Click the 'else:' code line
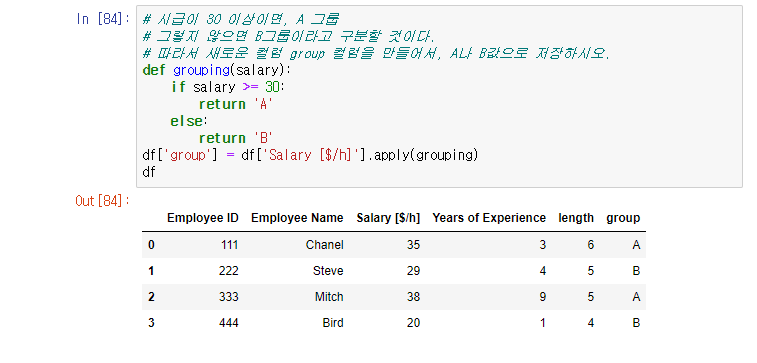The image size is (757, 363). [x=189, y=121]
